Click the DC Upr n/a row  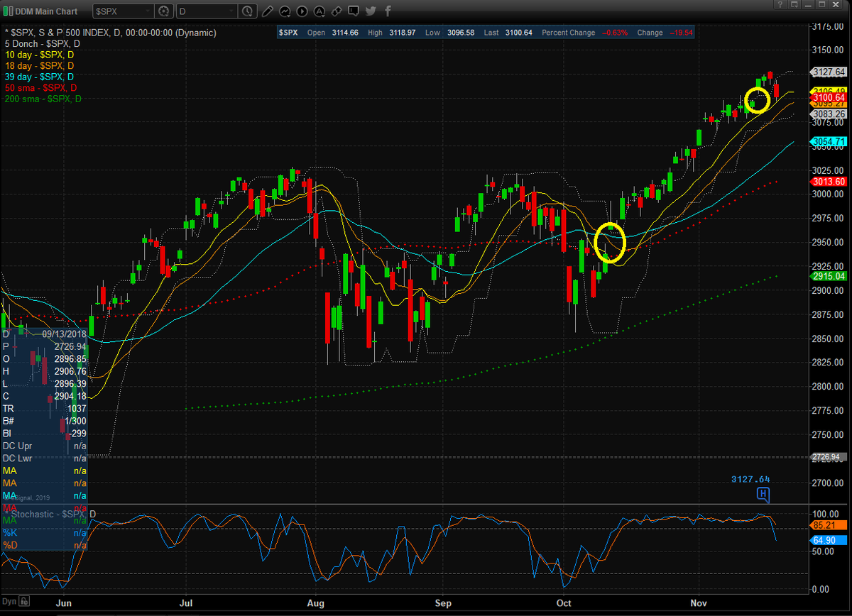[x=44, y=446]
